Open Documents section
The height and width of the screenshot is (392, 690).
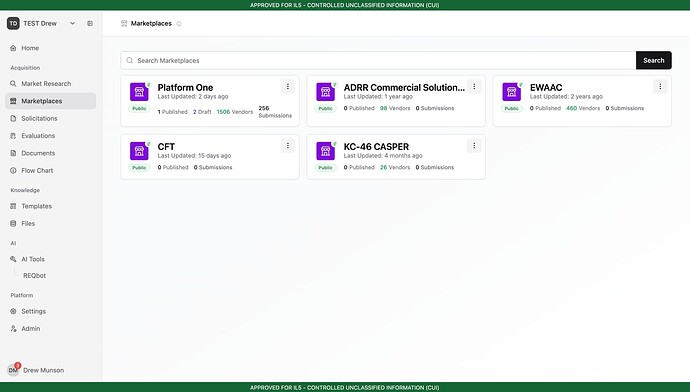51,153
